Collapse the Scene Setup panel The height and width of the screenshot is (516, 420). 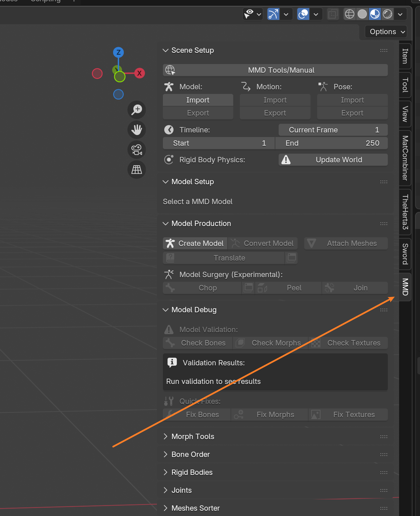point(192,50)
